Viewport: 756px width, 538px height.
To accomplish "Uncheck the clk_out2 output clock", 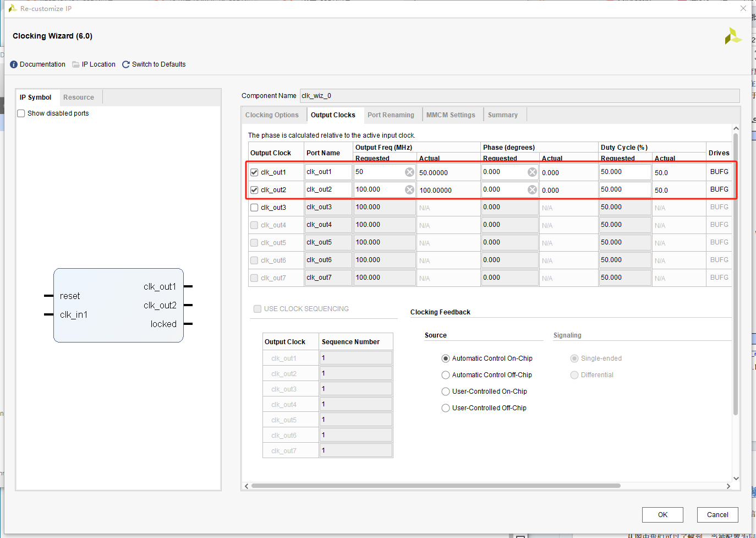I will coord(254,190).
